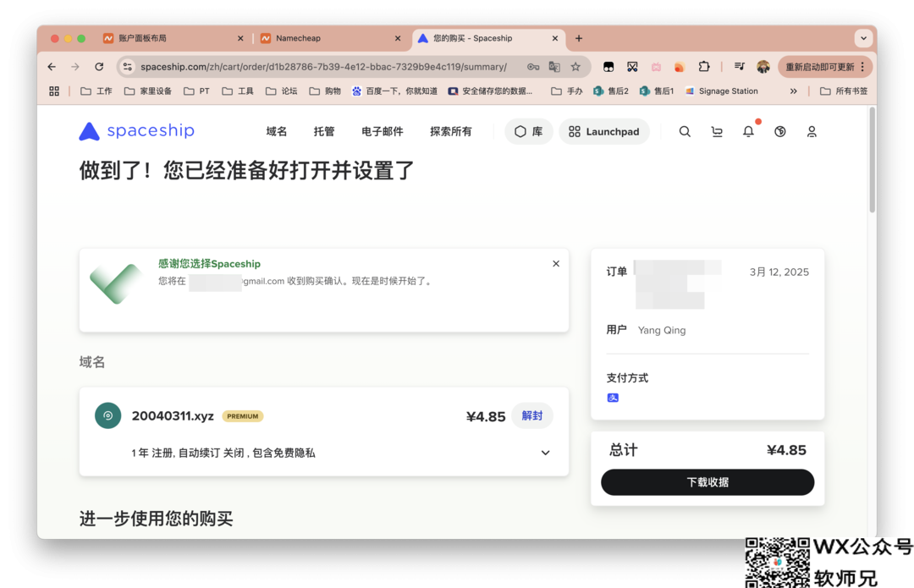Image resolution: width=914 pixels, height=588 pixels.
Task: Open the 工作 bookmark folder
Action: 96,91
